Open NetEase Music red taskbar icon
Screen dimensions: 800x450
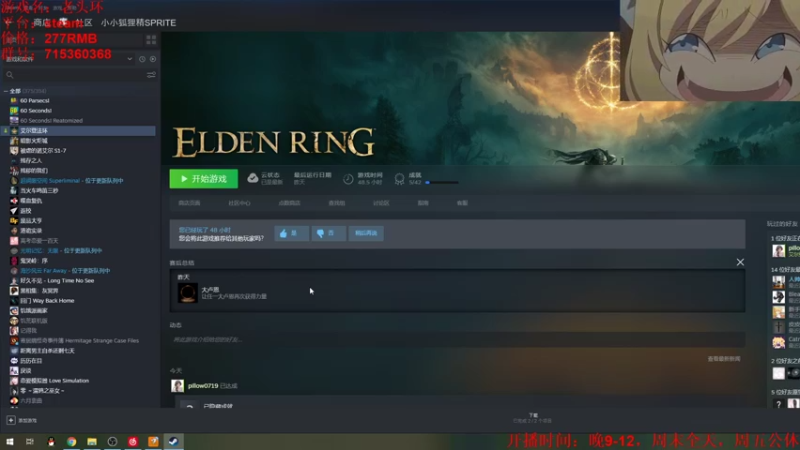click(x=133, y=442)
